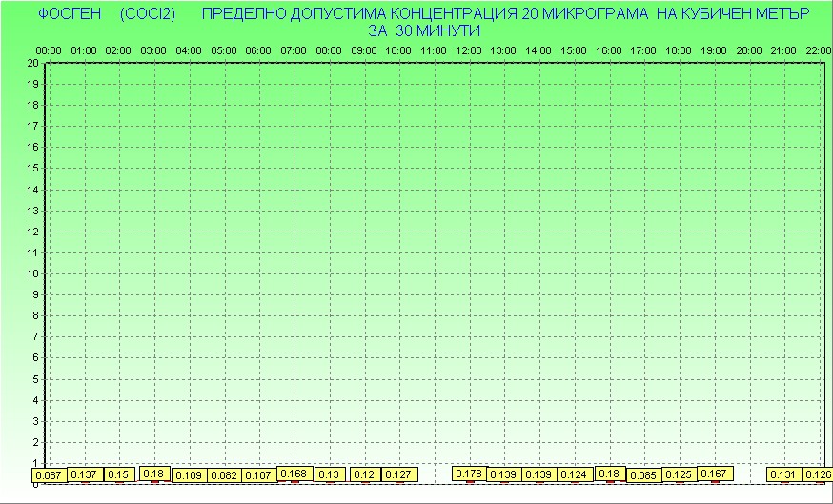Click the 11:00 time axis label
This screenshot has height=504, width=833.
434,50
